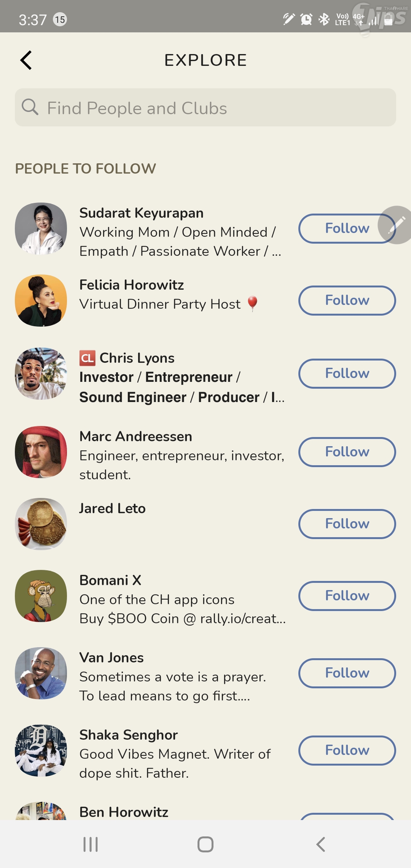Tap the alarm icon in status bar
Viewport: 411px width, 868px height.
306,19
